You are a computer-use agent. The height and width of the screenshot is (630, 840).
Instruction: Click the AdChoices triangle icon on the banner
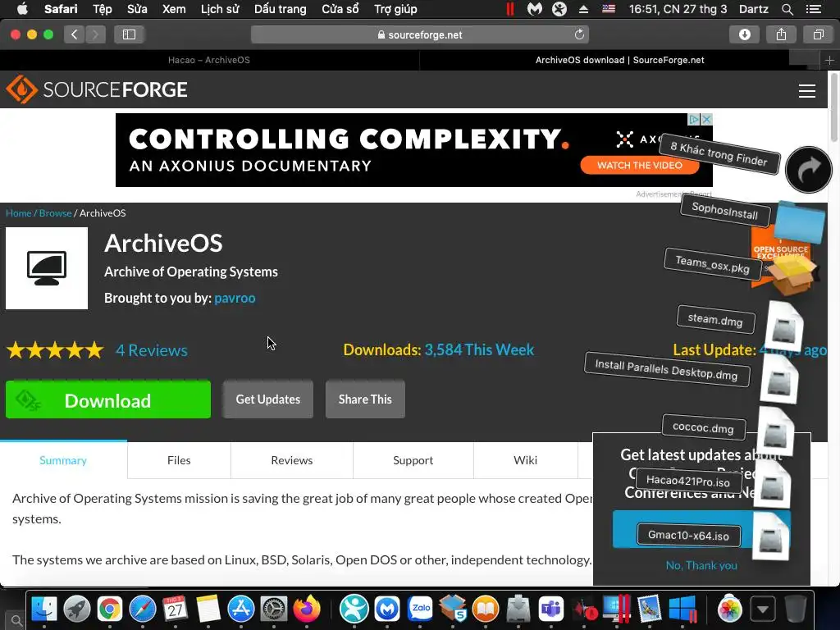pyautogui.click(x=695, y=119)
